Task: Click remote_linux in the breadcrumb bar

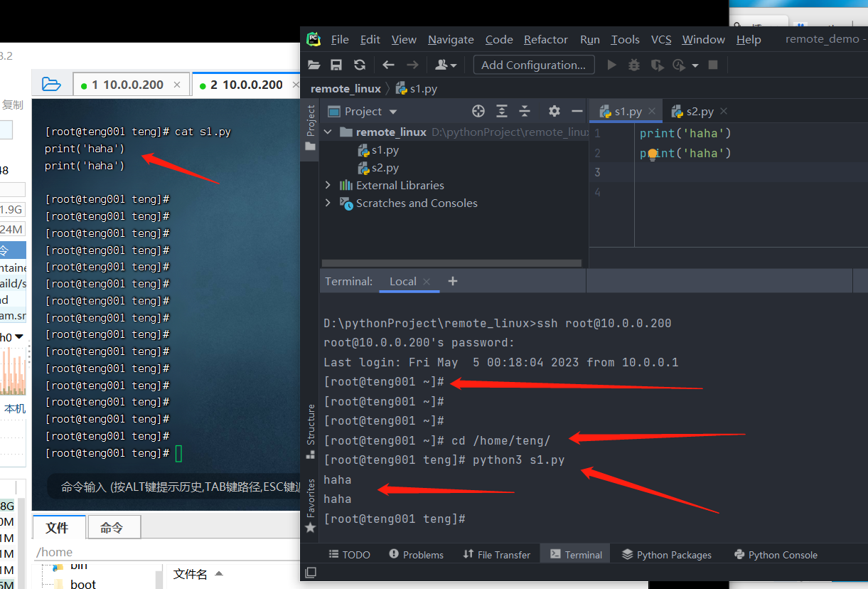Action: pyautogui.click(x=345, y=88)
